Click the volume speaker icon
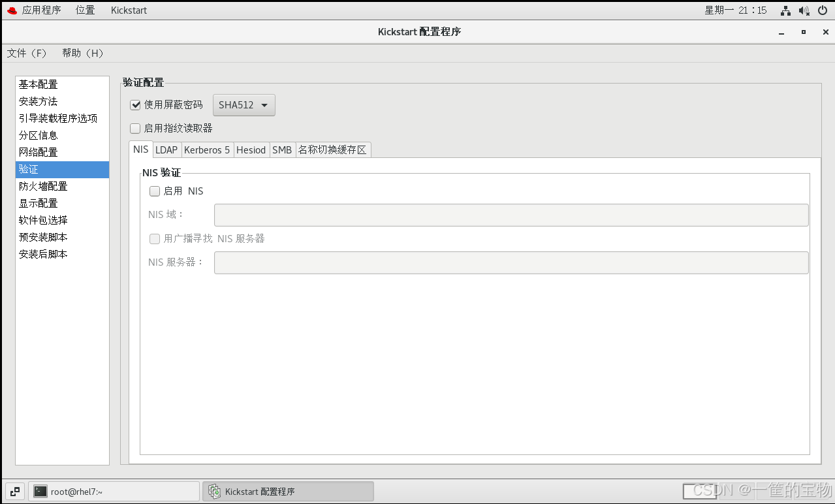835x504 pixels. pyautogui.click(x=804, y=10)
